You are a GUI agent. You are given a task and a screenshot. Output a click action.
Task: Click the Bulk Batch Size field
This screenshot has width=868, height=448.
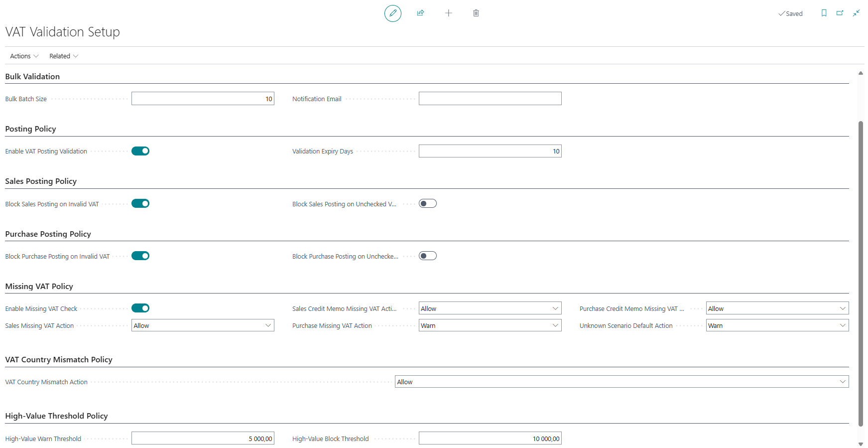(x=203, y=99)
